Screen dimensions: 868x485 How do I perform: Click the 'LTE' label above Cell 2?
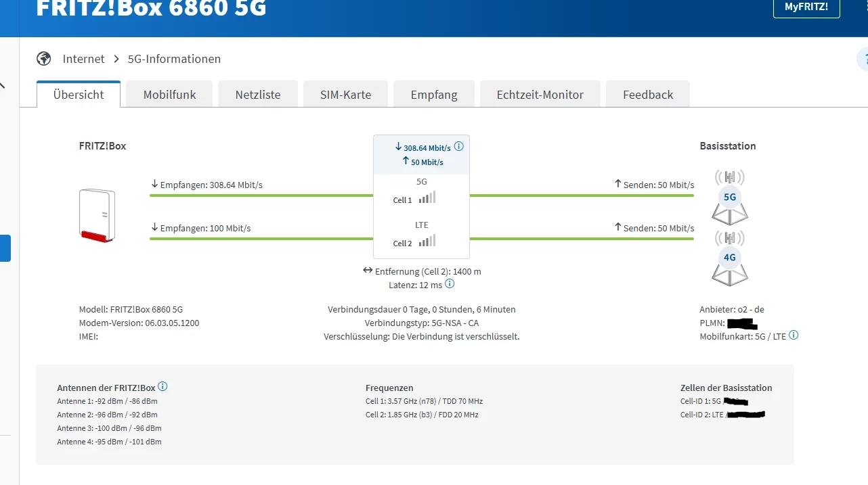[421, 225]
